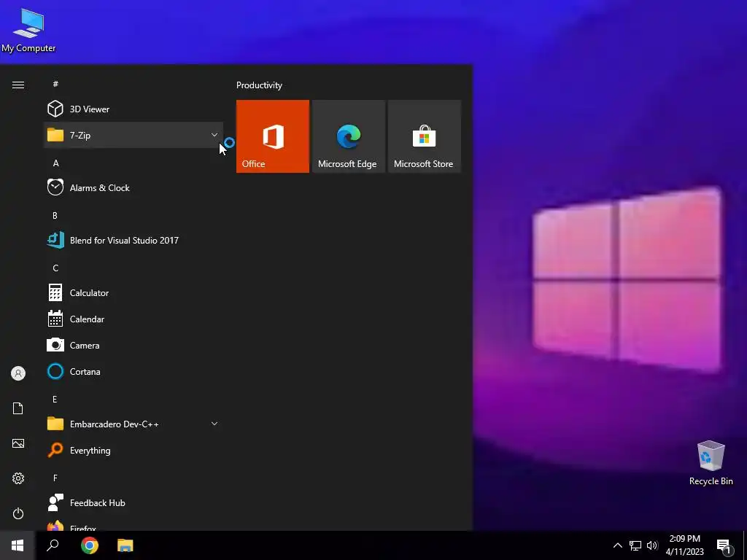Select the Recycle Bin desktop icon
Image resolution: width=747 pixels, height=560 pixels.
click(711, 463)
